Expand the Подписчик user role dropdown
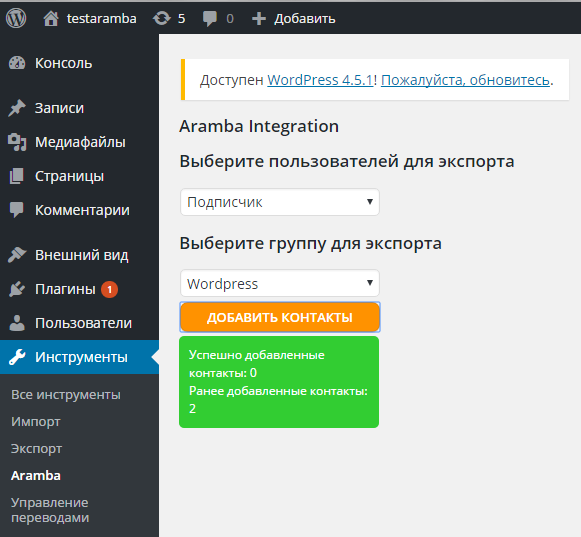The width and height of the screenshot is (581, 537). pos(280,202)
